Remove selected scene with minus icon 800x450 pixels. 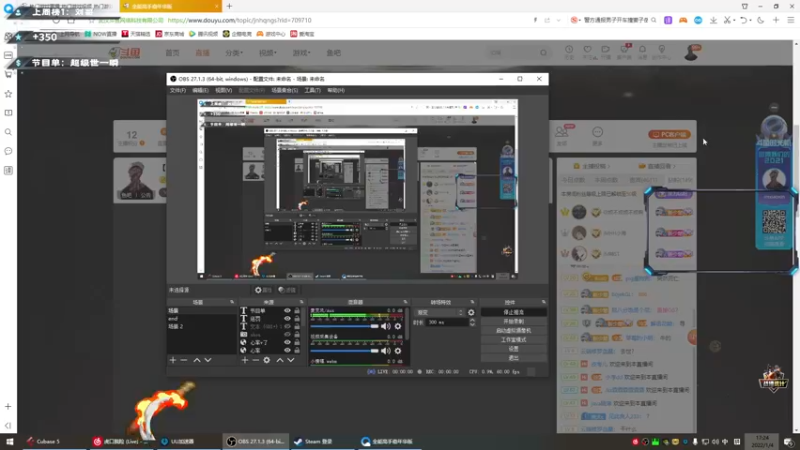point(184,360)
